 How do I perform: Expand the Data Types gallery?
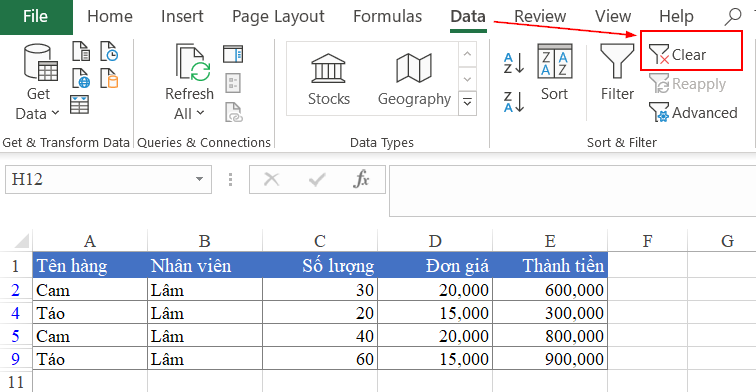point(467,103)
